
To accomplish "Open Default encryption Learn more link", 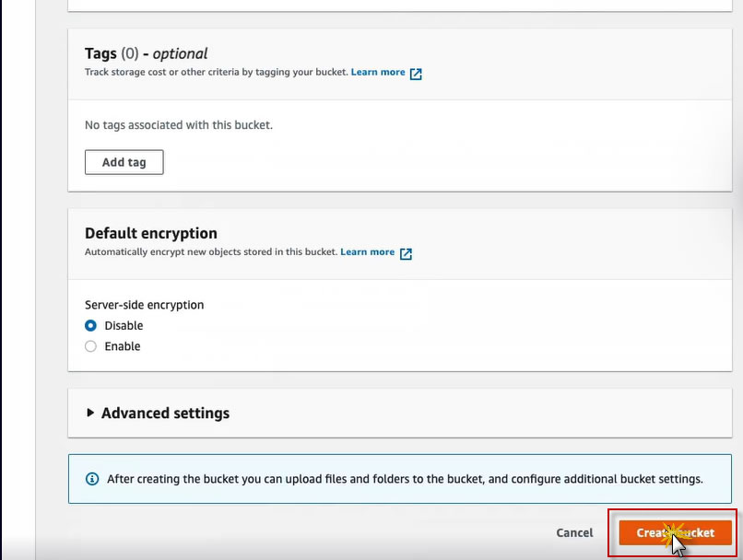I will pyautogui.click(x=367, y=251).
